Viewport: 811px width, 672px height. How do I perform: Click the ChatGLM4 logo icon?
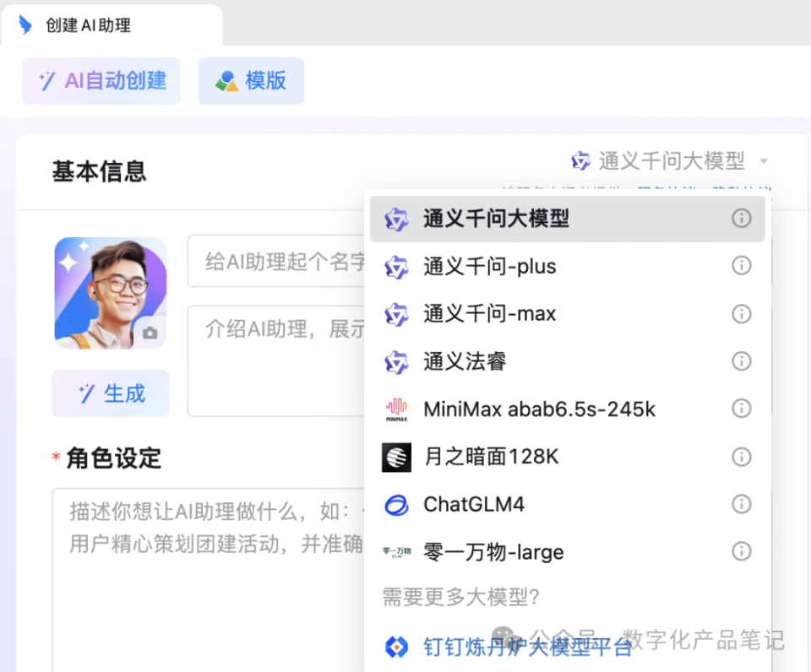point(397,505)
